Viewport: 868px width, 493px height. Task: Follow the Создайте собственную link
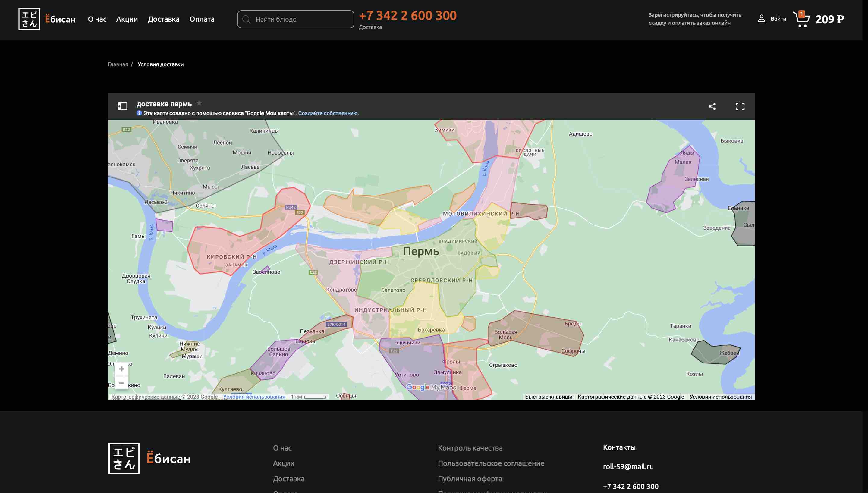328,113
